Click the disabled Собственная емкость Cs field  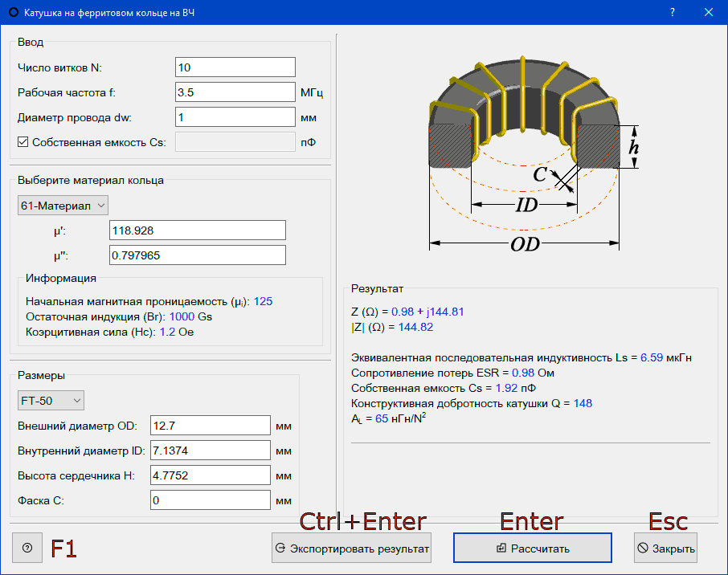[235, 142]
